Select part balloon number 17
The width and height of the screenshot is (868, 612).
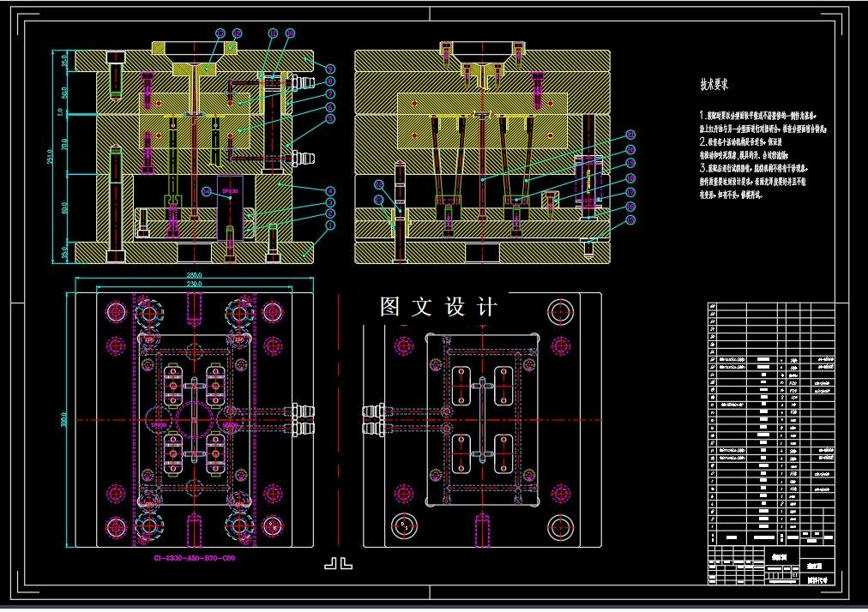(630, 193)
